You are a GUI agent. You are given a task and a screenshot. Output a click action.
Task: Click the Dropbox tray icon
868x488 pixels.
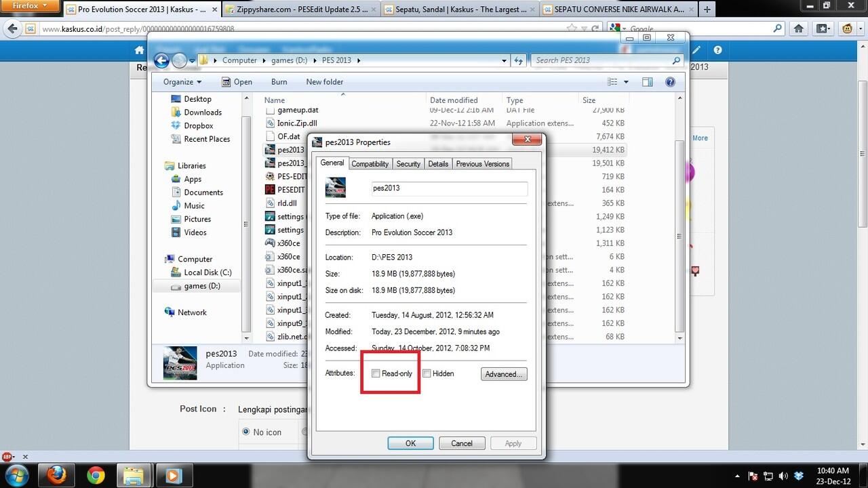800,476
